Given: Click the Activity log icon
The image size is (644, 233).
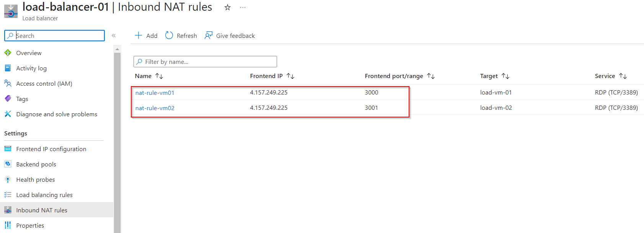Looking at the screenshot, I should (8, 68).
